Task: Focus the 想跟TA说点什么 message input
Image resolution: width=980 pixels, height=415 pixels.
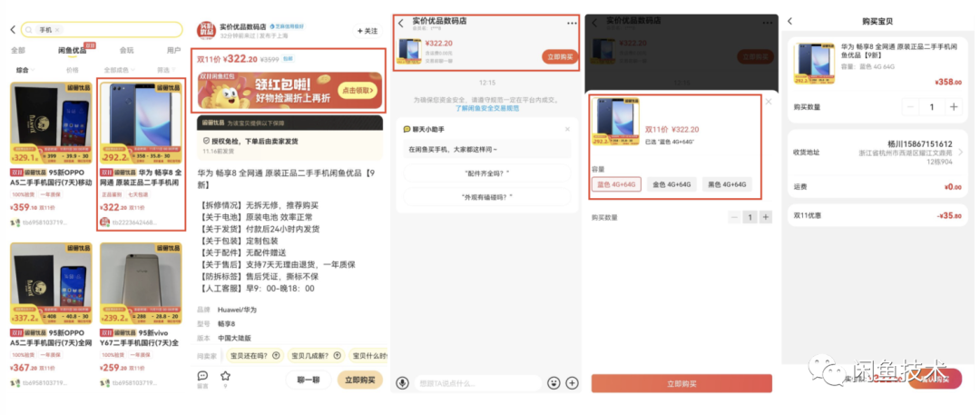Action: tap(478, 382)
